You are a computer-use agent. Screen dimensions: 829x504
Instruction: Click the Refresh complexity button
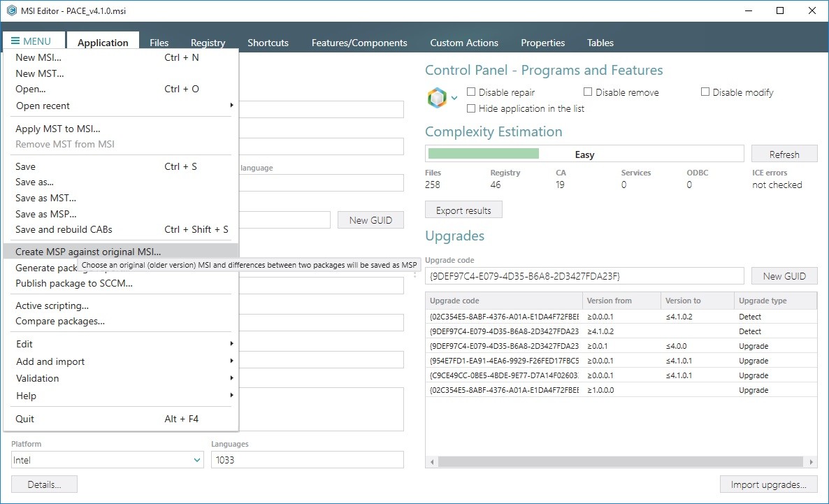(x=784, y=154)
